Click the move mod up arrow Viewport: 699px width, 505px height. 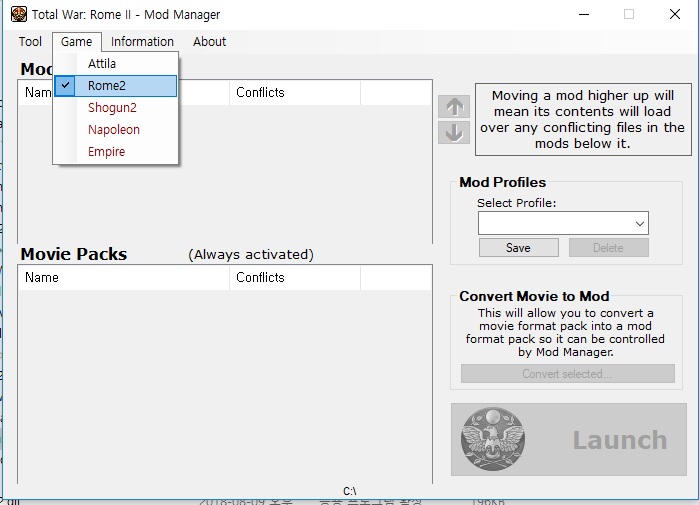coord(453,107)
